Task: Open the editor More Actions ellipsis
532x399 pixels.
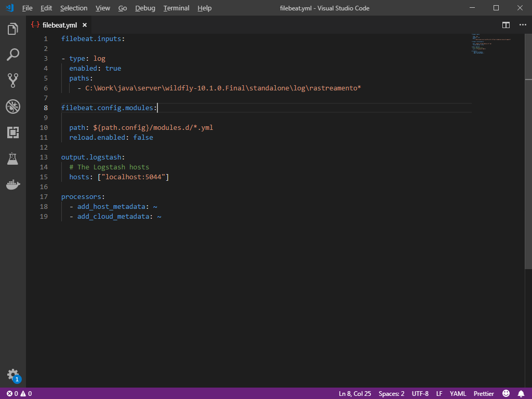Action: [523, 25]
